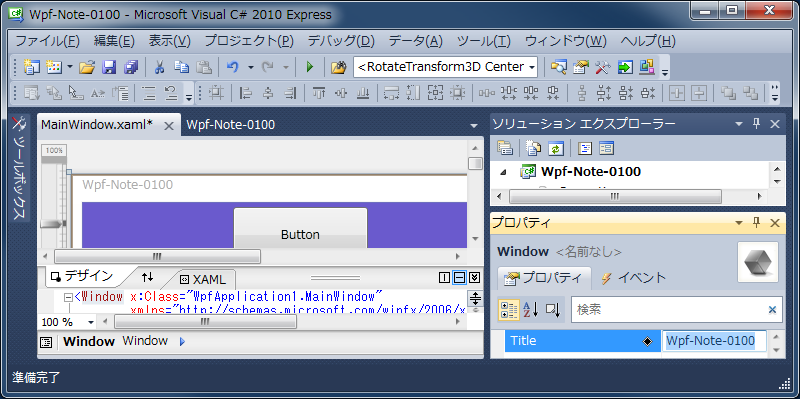Click the breadcrumb arrow after Window
The height and width of the screenshot is (399, 800).
(183, 342)
